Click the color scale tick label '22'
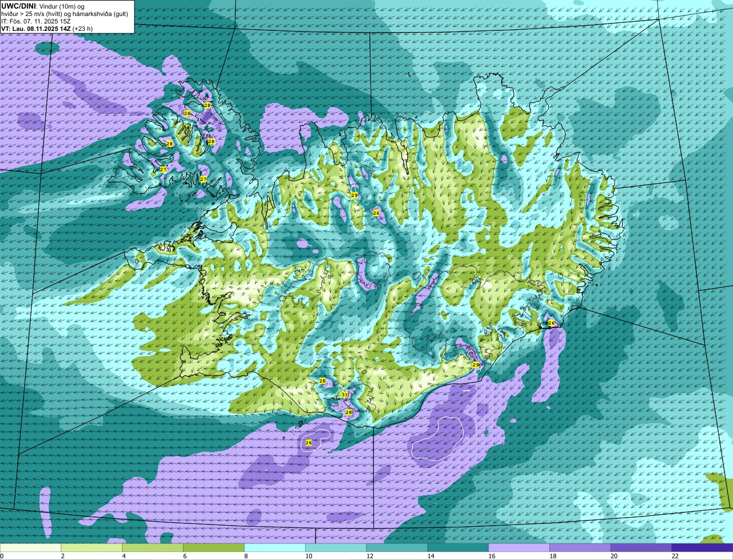 coord(675,556)
